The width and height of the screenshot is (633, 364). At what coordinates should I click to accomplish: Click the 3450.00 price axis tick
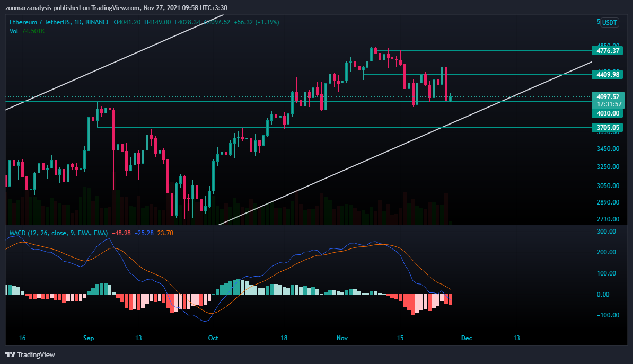[608, 148]
